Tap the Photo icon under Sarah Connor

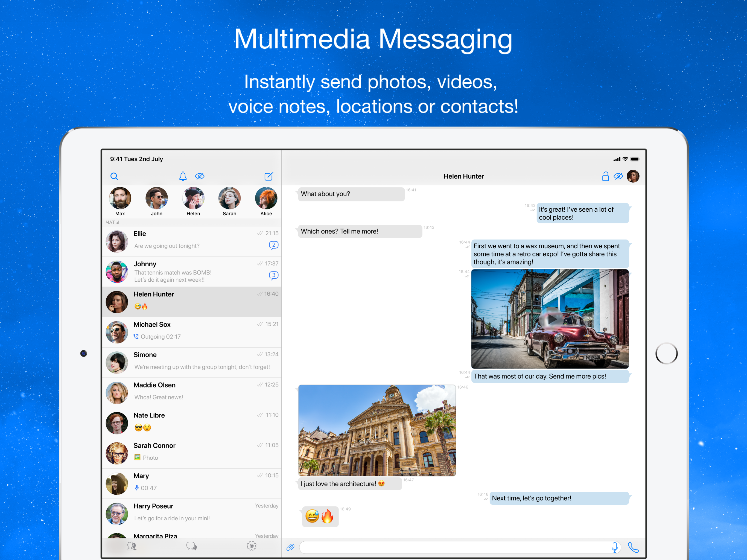(x=137, y=457)
